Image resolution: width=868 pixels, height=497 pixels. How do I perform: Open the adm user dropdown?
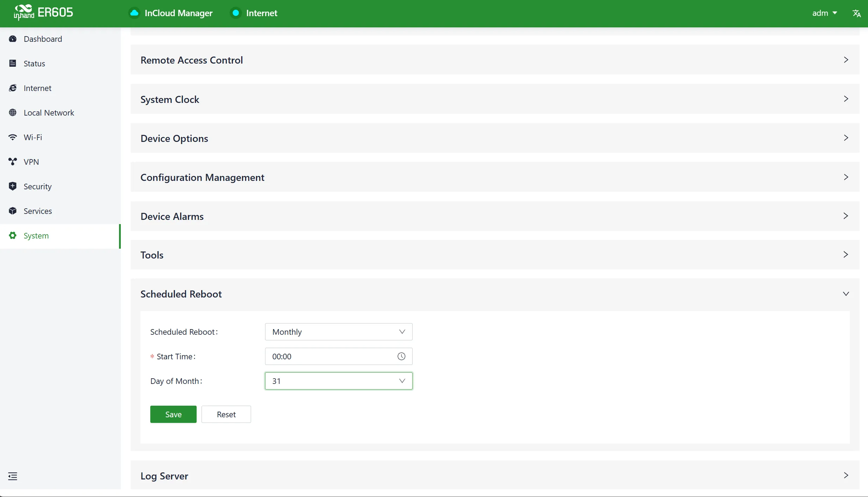[x=824, y=13]
